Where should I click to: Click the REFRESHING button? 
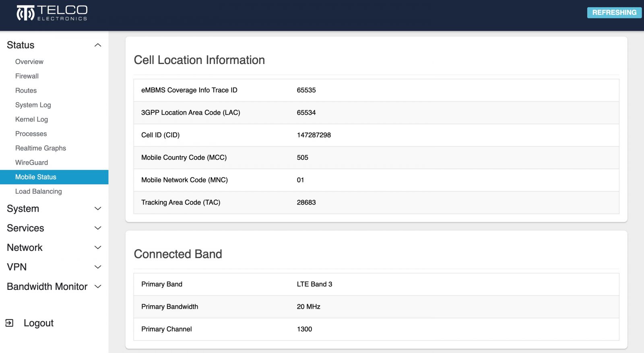(x=614, y=12)
